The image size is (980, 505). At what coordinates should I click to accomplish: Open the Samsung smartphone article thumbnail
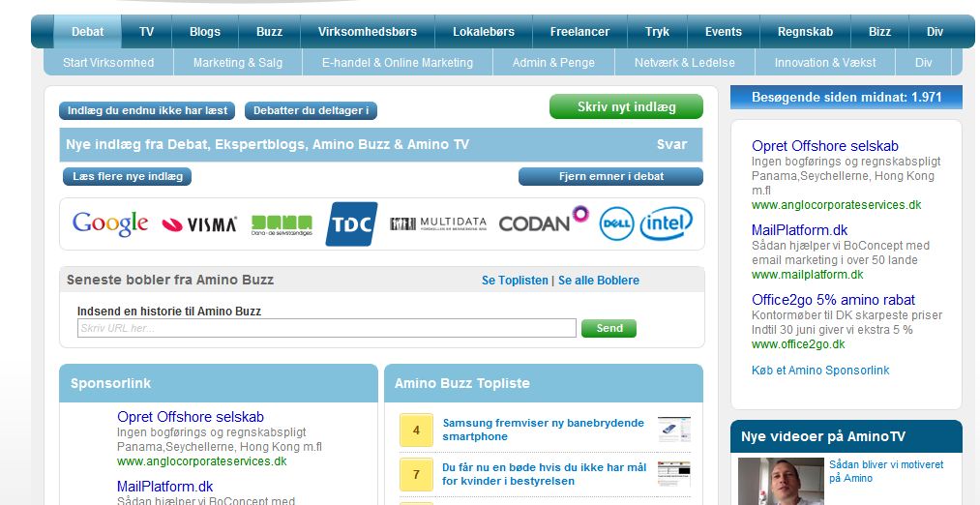[674, 430]
